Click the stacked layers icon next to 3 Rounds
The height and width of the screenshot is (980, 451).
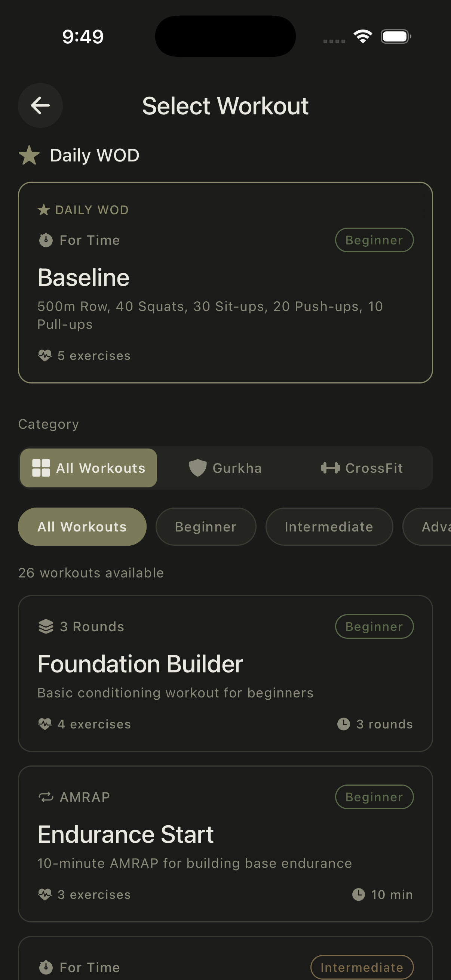pos(46,626)
